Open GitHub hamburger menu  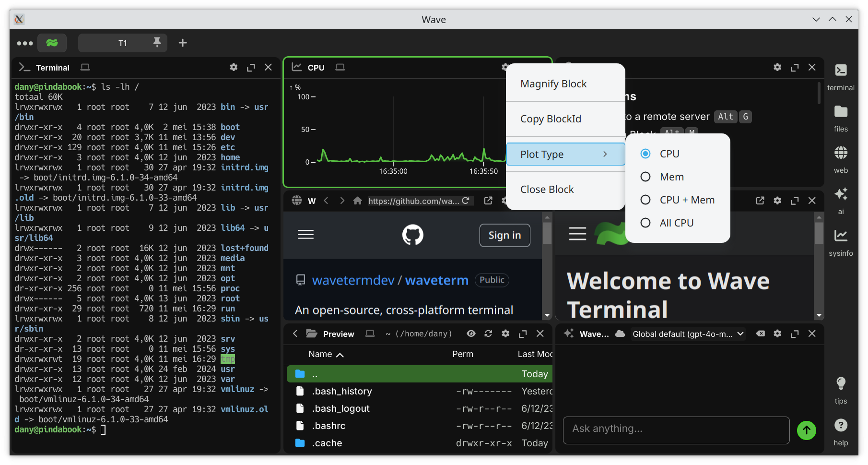click(x=305, y=235)
